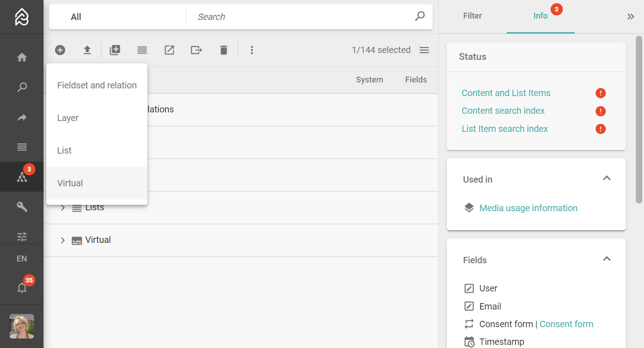
Task: Switch to the Filter tab
Action: pos(472,16)
